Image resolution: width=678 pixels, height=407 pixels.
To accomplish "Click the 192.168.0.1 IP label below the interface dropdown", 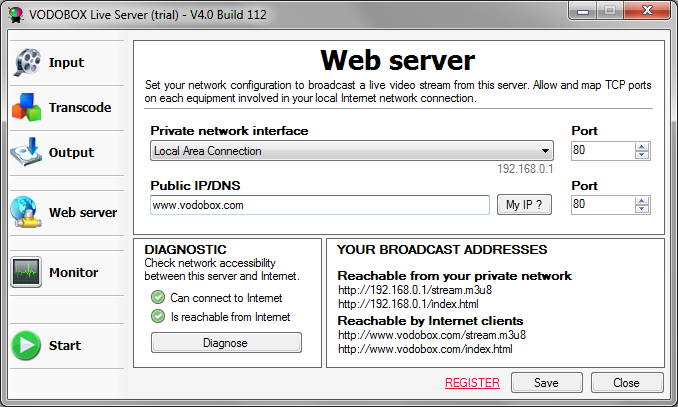I will pos(525,168).
